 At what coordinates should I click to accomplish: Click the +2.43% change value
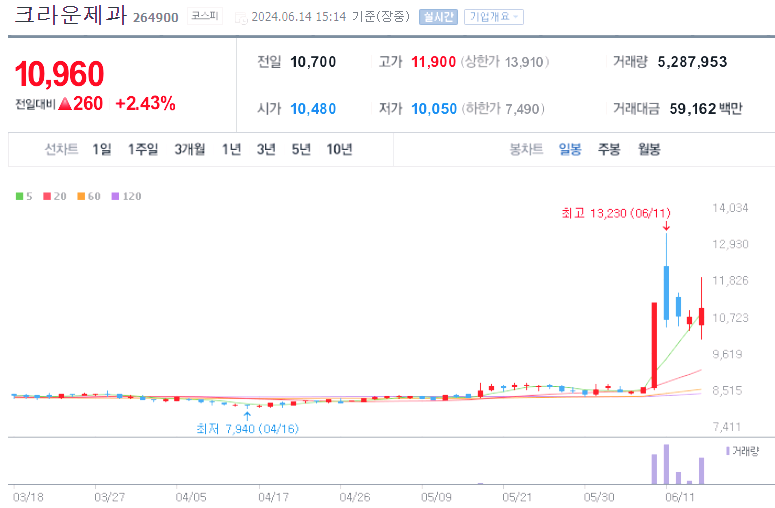tap(145, 103)
